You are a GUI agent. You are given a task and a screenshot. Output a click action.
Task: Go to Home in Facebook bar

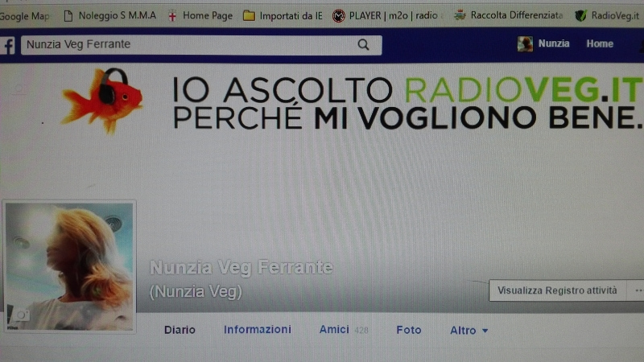(600, 43)
